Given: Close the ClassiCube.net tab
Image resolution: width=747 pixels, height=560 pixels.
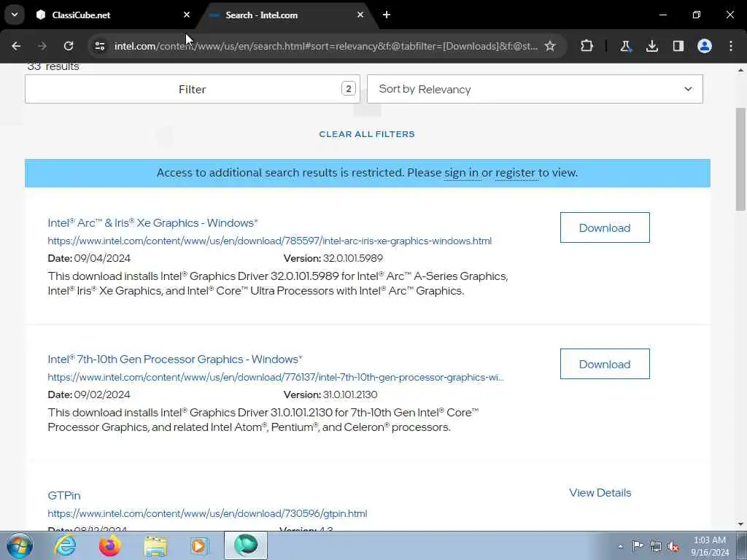Looking at the screenshot, I should [187, 15].
